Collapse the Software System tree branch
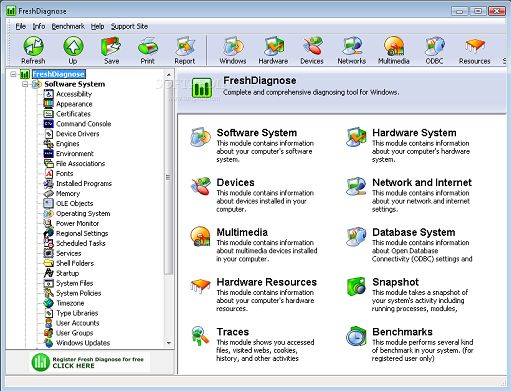Image resolution: width=511 pixels, height=391 pixels. click(x=25, y=84)
